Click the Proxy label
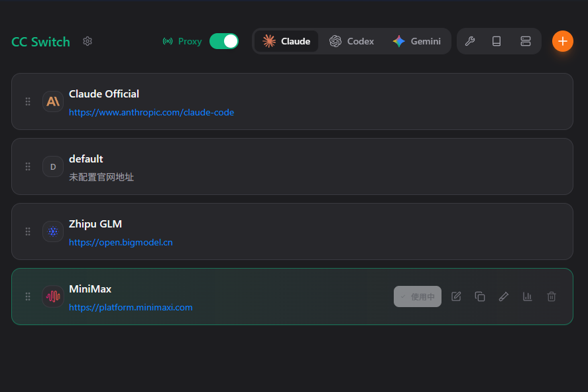 click(x=190, y=41)
